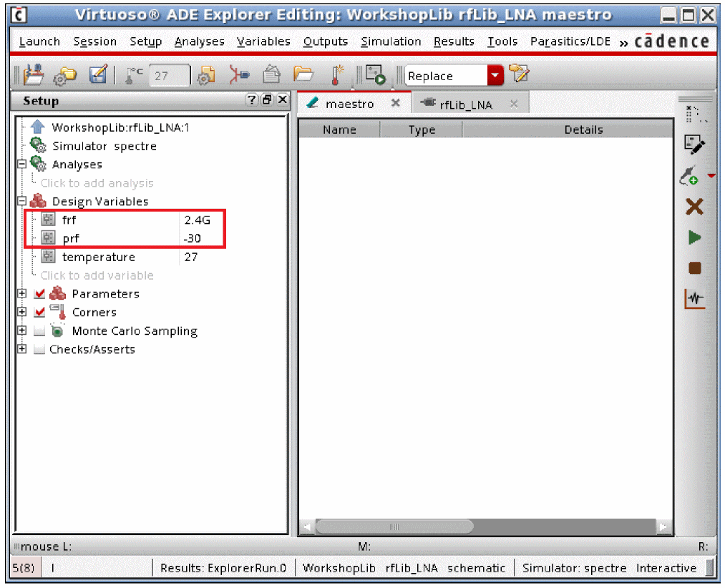Open the Replace plot mode dropdown
The width and height of the screenshot is (725, 588).
click(495, 75)
